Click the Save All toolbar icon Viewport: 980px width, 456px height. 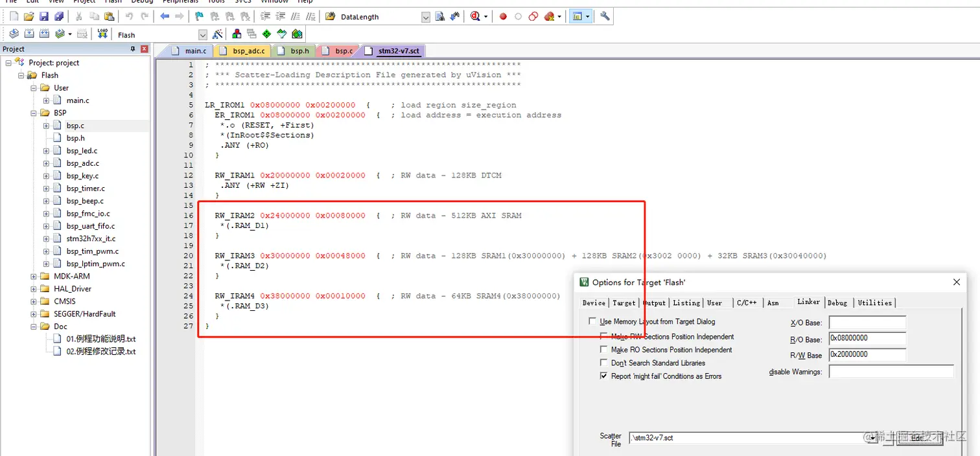click(58, 17)
